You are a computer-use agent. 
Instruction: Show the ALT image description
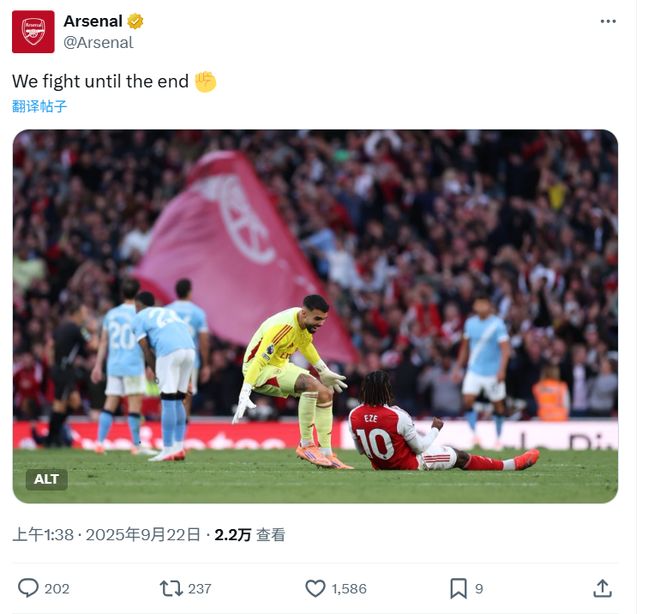(46, 479)
